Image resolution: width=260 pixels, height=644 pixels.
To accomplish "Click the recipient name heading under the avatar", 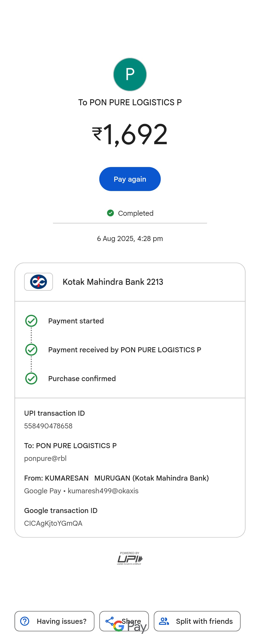I will click(130, 102).
